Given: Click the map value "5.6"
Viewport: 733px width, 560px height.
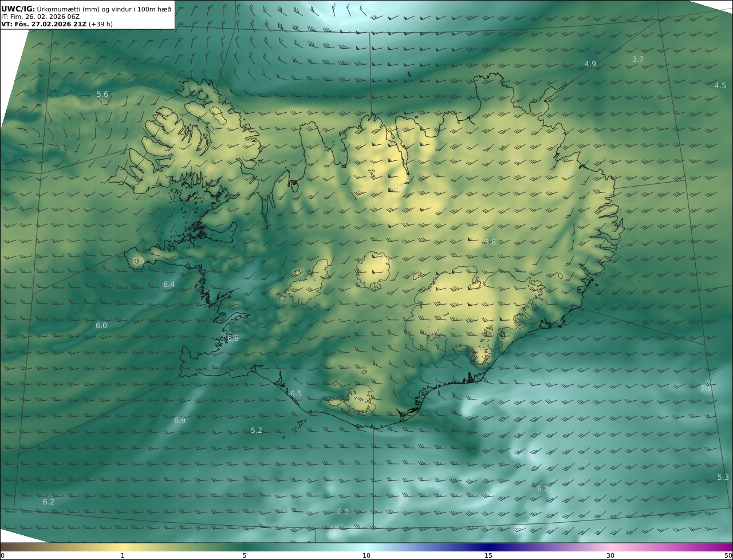Looking at the screenshot, I should point(103,94).
